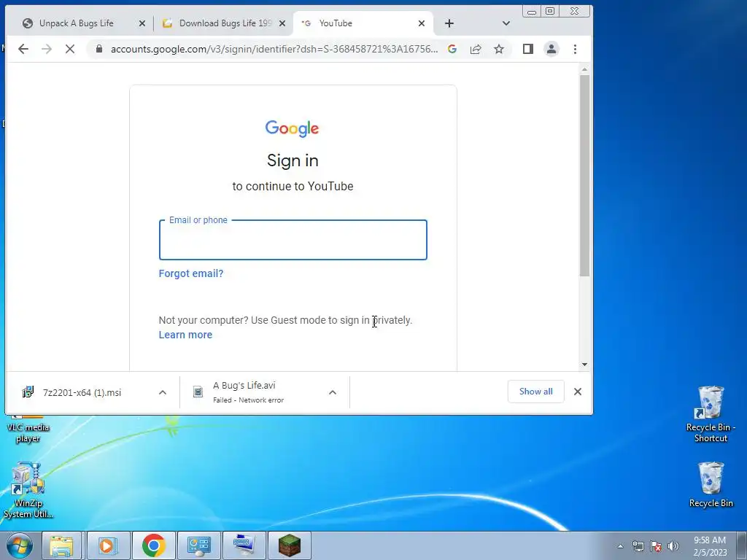Close the Unpack A Bugs Life tab
The image size is (747, 560).
pyautogui.click(x=142, y=23)
